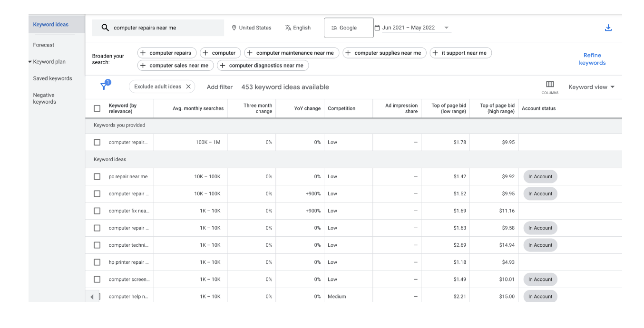Add 'computer repairs' broaden search chip
This screenshot has height=328, width=644.
point(166,53)
